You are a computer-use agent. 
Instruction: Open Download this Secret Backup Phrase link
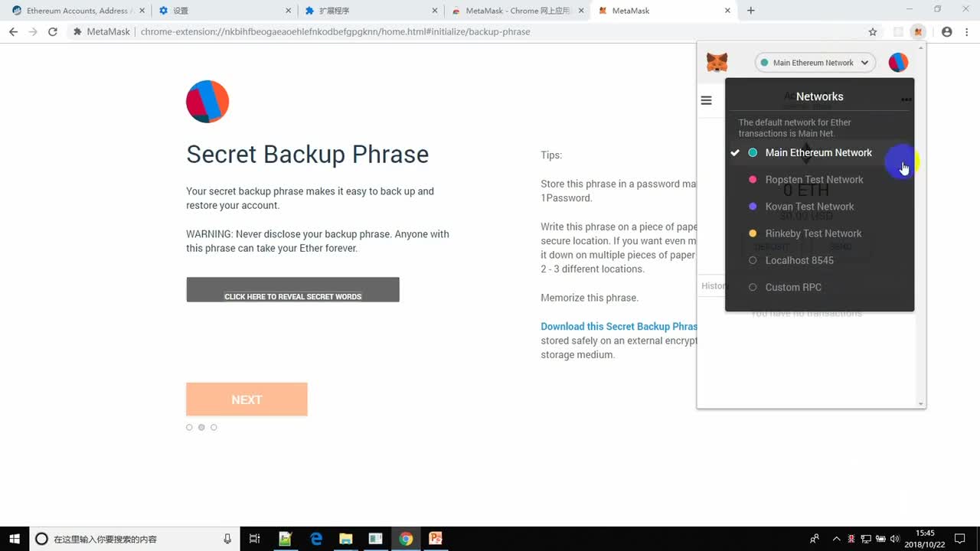619,326
